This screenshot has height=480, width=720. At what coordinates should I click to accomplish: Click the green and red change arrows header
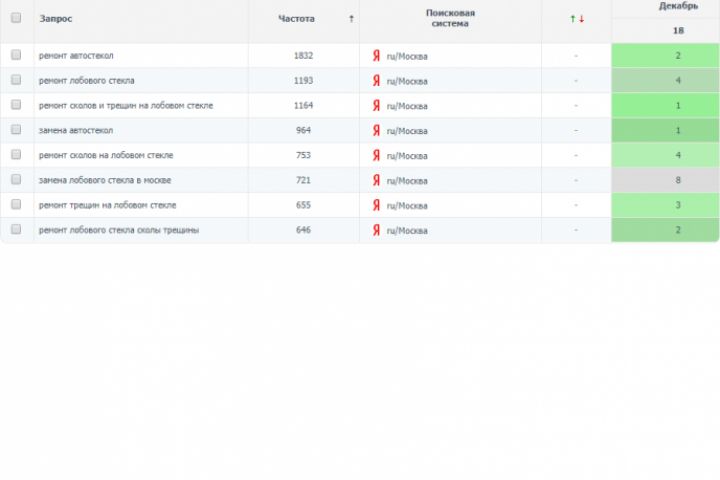coord(577,19)
